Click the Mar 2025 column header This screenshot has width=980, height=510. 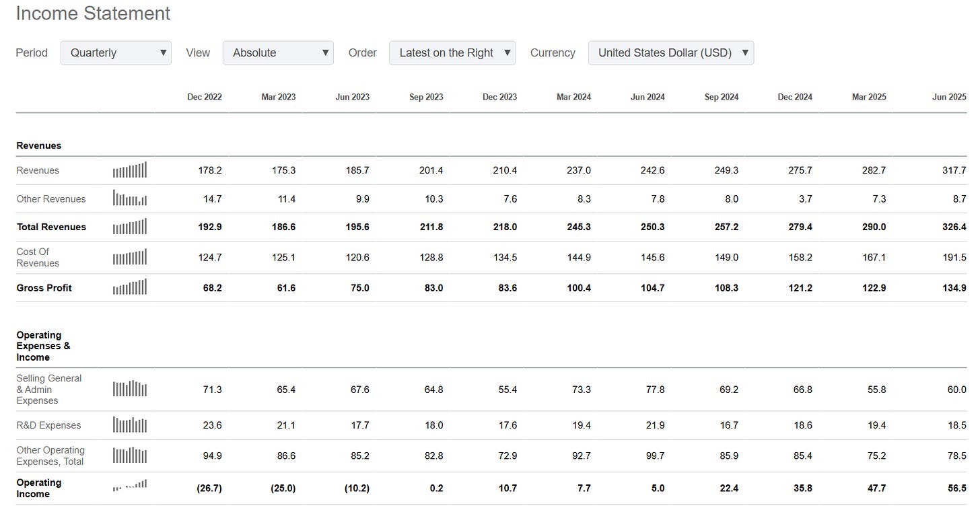coord(869,97)
